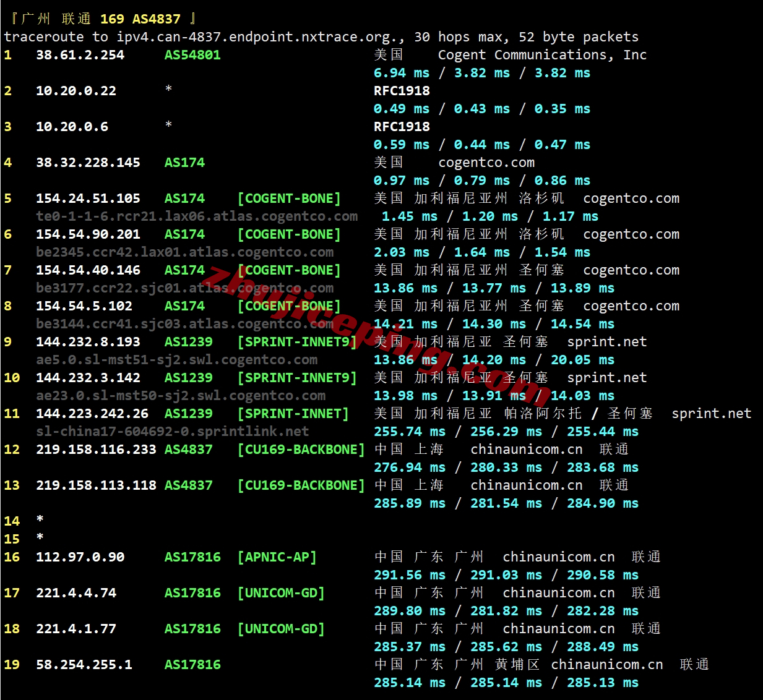
Task: Click the 1.45 ms latency value
Action: [410, 216]
